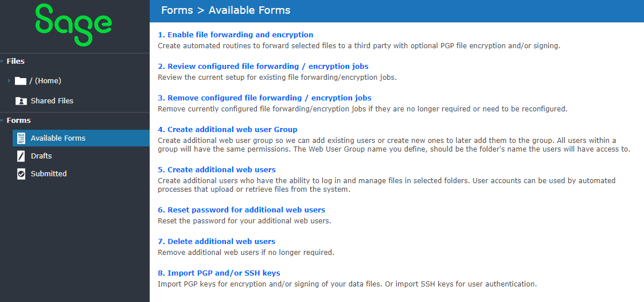Select Drafts in the Forms menu
The height and width of the screenshot is (302, 644).
point(41,156)
